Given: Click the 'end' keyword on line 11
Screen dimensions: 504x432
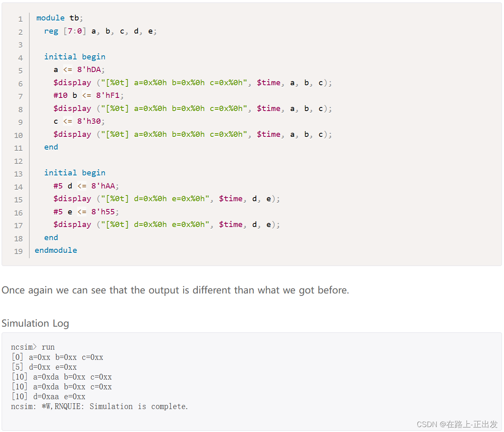Looking at the screenshot, I should pyautogui.click(x=51, y=147).
